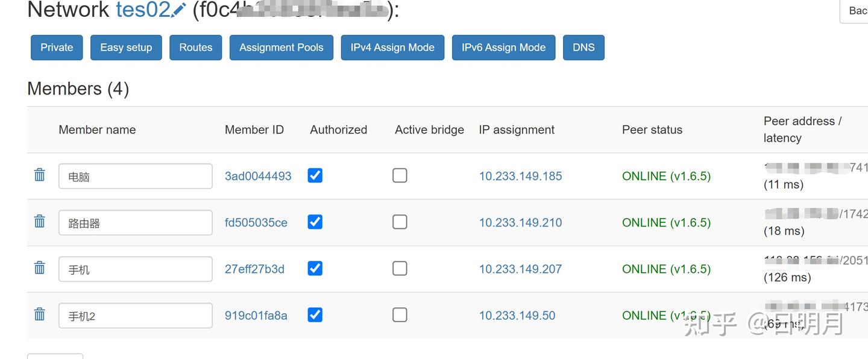Delete the 手机2 member with trash icon
The width and height of the screenshot is (868, 359).
point(40,314)
